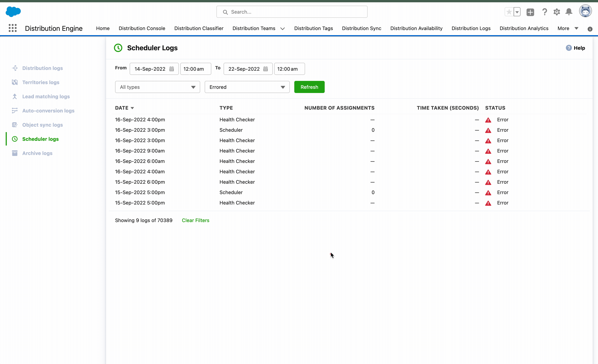The height and width of the screenshot is (364, 598).
Task: Open the setup gear menu
Action: coord(556,12)
